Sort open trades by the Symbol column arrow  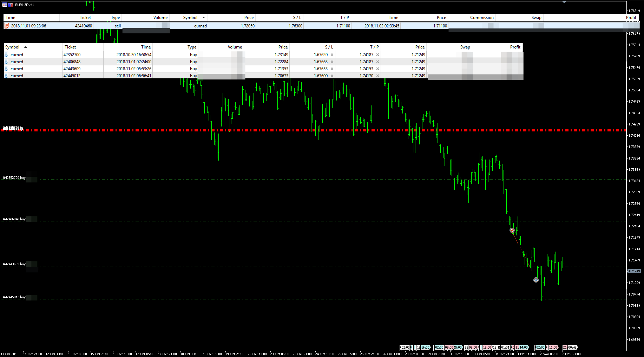coord(26,47)
